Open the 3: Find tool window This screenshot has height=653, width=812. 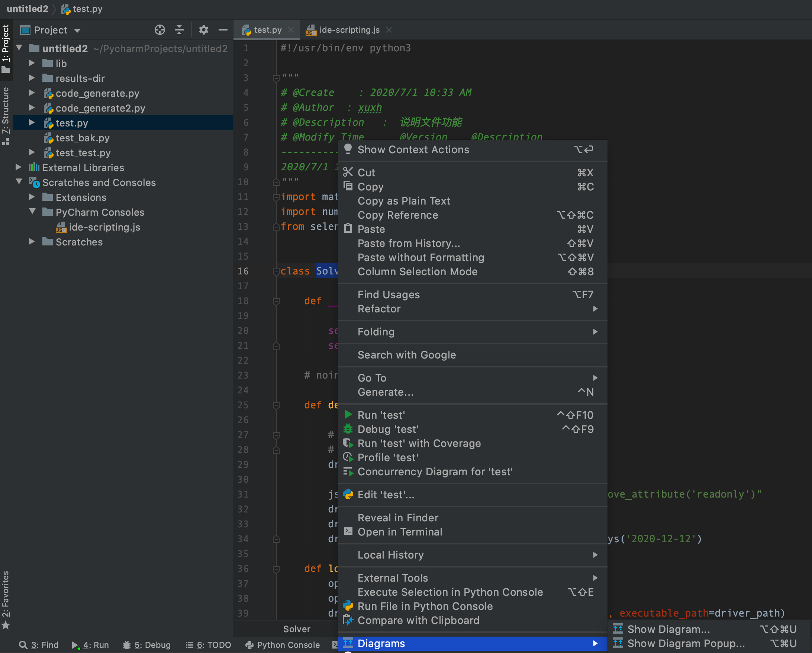(x=39, y=645)
